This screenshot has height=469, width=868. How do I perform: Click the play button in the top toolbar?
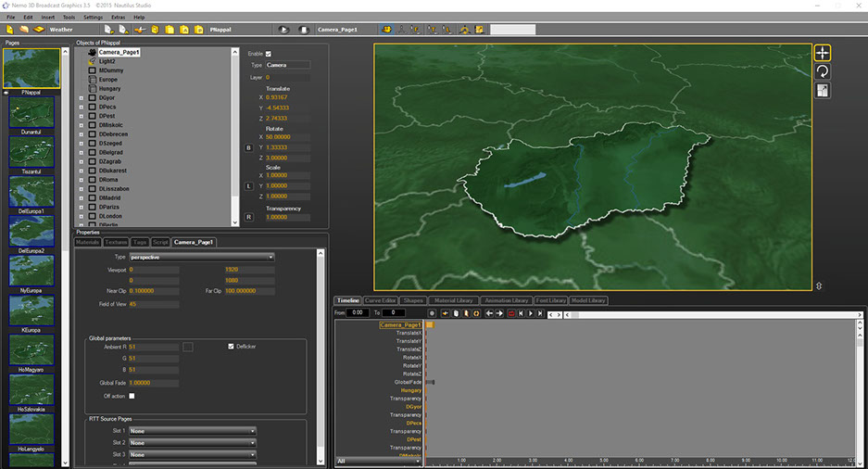click(x=284, y=30)
